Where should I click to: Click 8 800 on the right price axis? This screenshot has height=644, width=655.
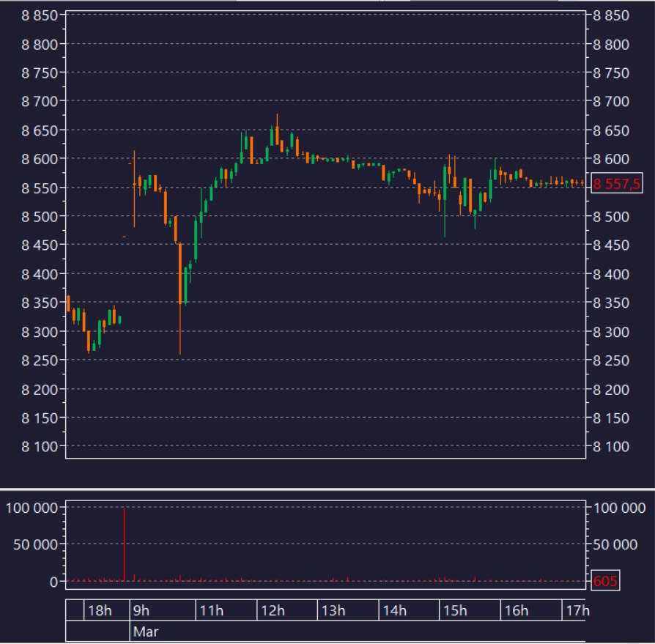pyautogui.click(x=611, y=44)
